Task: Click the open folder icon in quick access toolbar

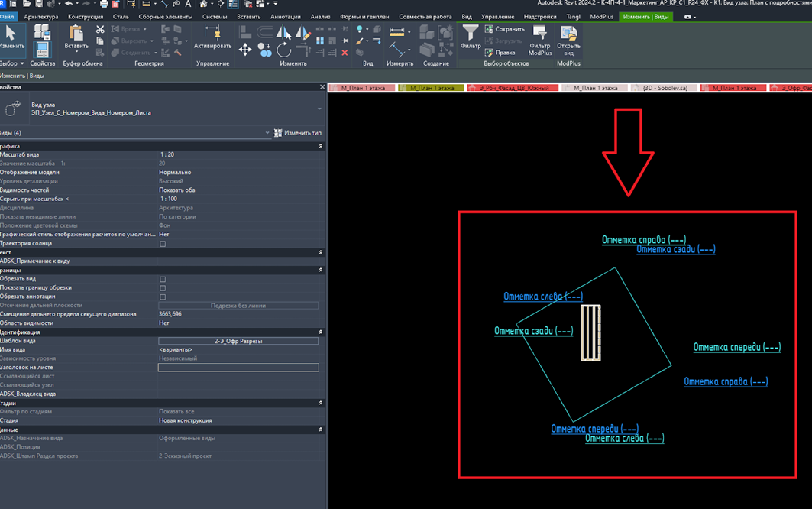Action: (27, 4)
